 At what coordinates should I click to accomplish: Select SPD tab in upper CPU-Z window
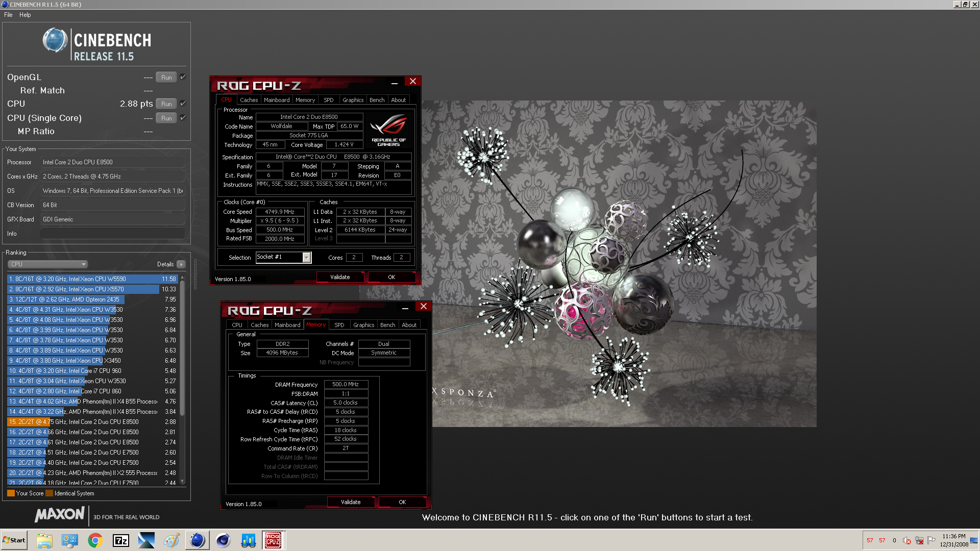pos(329,100)
